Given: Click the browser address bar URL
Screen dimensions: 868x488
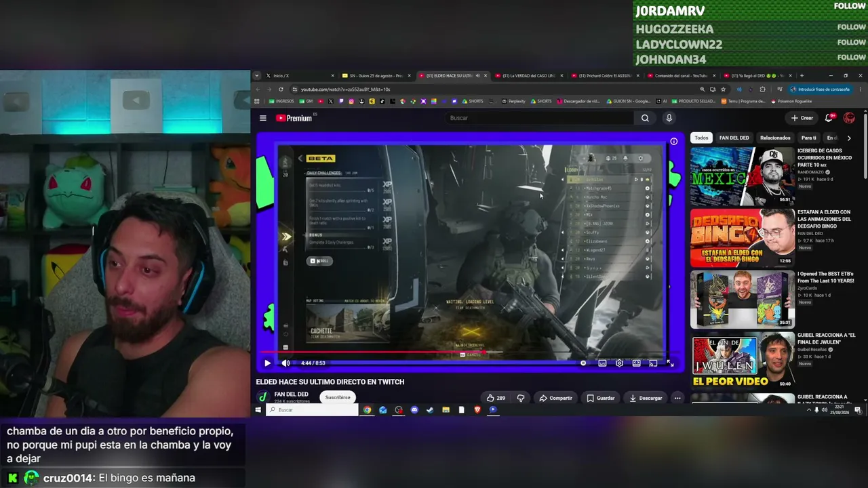Looking at the screenshot, I should coord(345,89).
